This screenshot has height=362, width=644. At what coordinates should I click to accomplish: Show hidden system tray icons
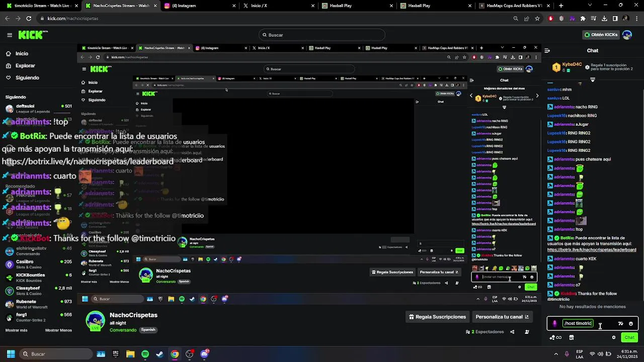pyautogui.click(x=556, y=354)
